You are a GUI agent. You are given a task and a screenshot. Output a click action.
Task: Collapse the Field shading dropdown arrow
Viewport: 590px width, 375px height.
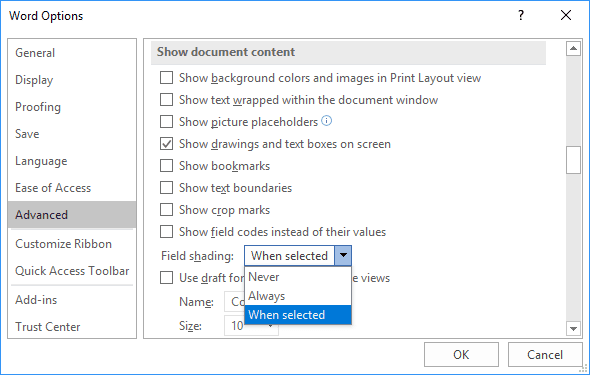(x=343, y=256)
